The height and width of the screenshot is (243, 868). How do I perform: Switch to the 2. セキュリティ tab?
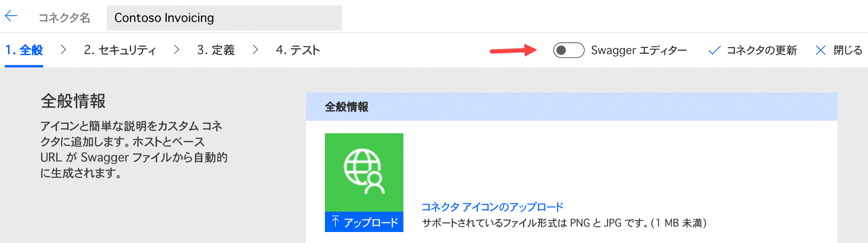120,50
